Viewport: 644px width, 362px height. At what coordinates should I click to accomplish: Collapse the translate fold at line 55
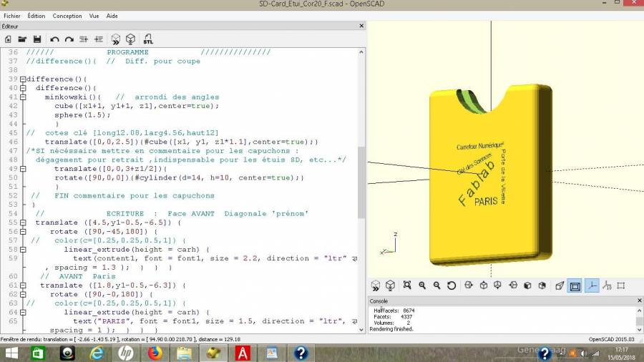pos(23,222)
